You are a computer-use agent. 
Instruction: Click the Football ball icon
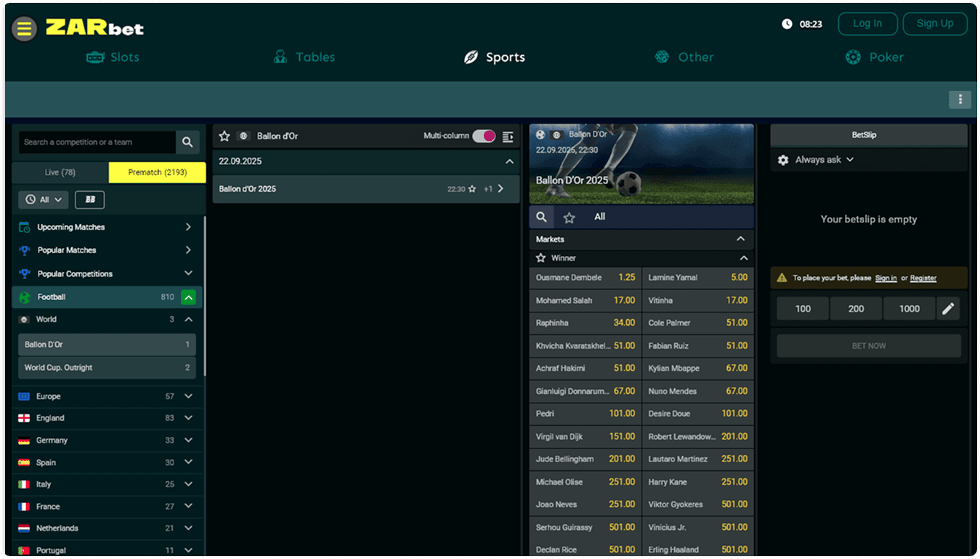[25, 297]
